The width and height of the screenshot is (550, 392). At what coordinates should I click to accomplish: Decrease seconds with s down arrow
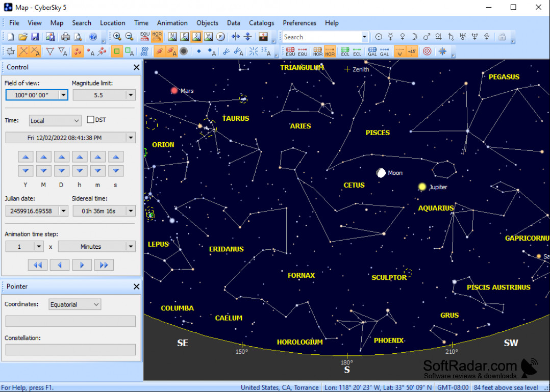(x=116, y=171)
